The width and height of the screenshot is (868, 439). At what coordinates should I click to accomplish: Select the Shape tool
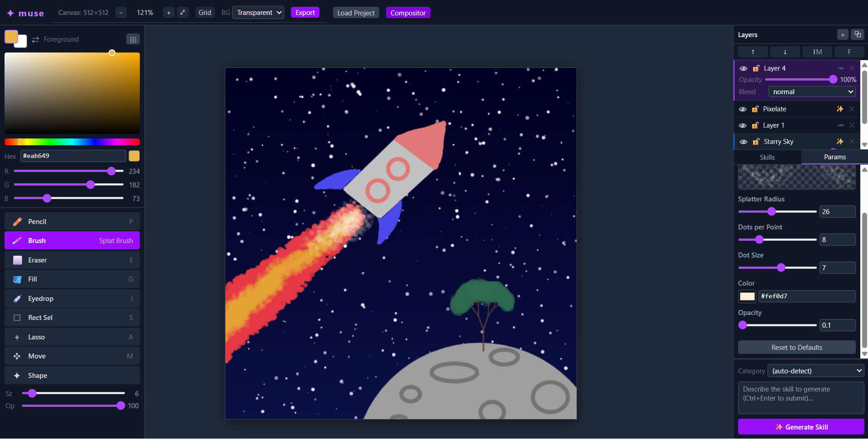coord(72,376)
